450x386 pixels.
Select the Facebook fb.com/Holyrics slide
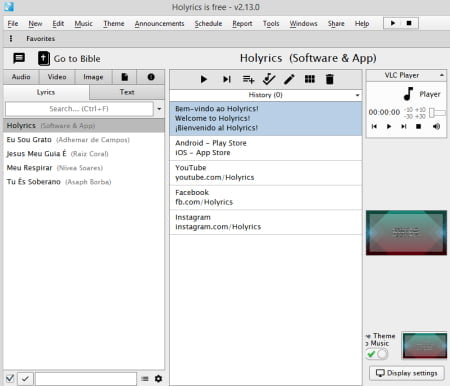click(x=266, y=197)
